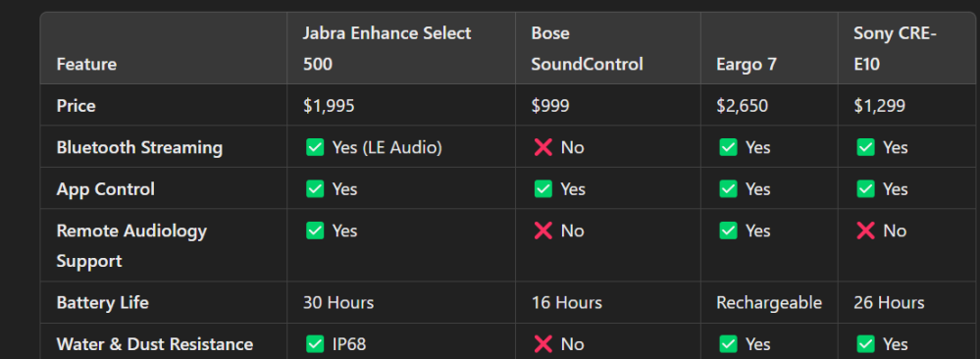The image size is (980, 359).
Task: Click green check for Eargo 7 Bluetooth Streaming
Action: 728,147
